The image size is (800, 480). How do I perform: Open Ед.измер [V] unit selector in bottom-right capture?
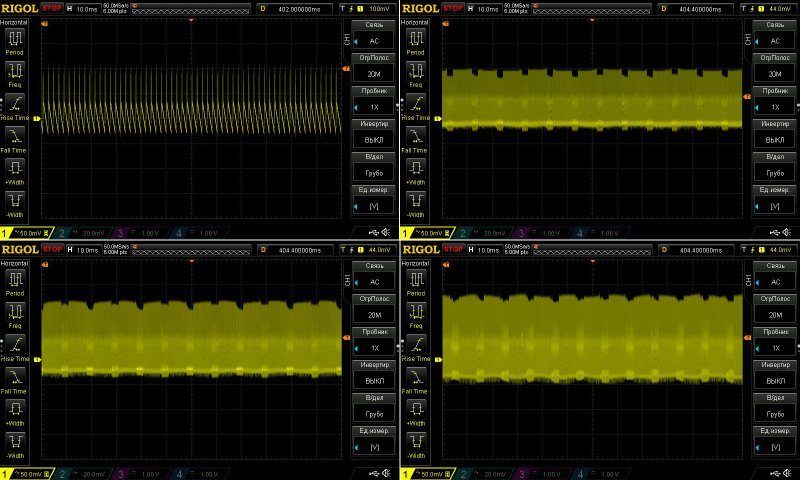(775, 442)
